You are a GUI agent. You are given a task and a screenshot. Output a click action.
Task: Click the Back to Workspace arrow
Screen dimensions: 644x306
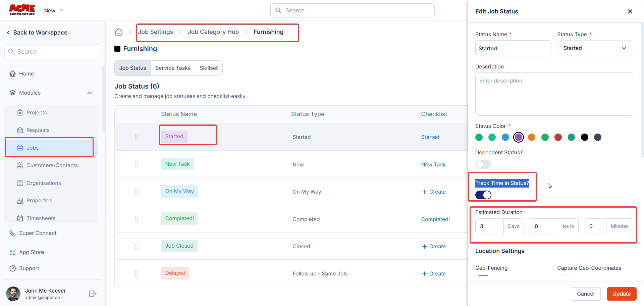(x=8, y=33)
